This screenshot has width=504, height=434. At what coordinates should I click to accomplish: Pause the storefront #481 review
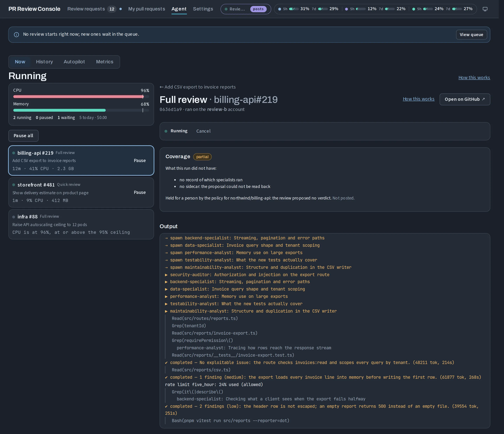140,192
